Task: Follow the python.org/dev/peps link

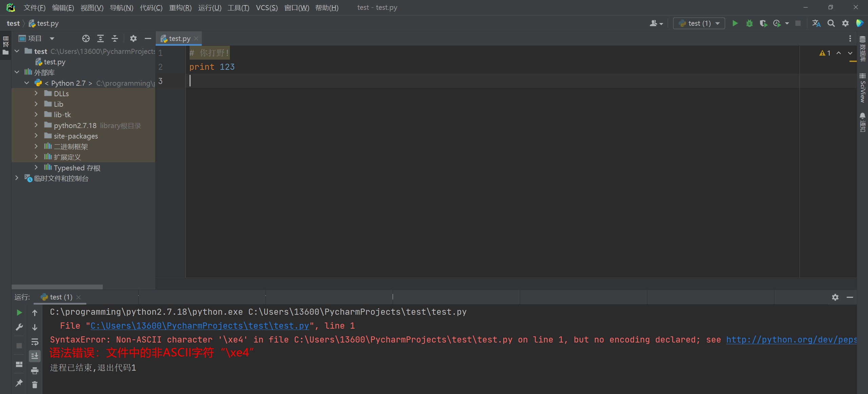Action: pyautogui.click(x=791, y=339)
